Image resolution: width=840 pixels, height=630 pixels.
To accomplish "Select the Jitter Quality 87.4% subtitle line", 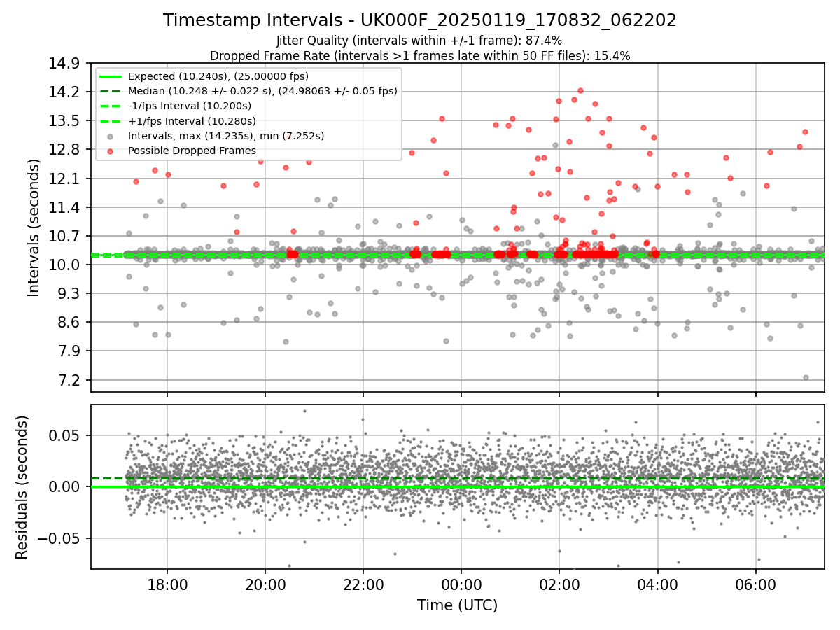I will tap(419, 41).
